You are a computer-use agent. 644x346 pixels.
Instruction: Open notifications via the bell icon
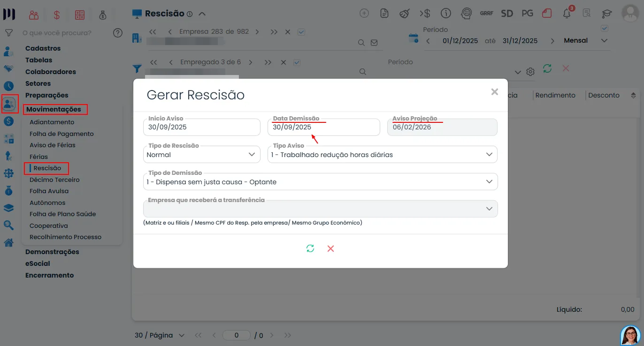[x=567, y=15]
